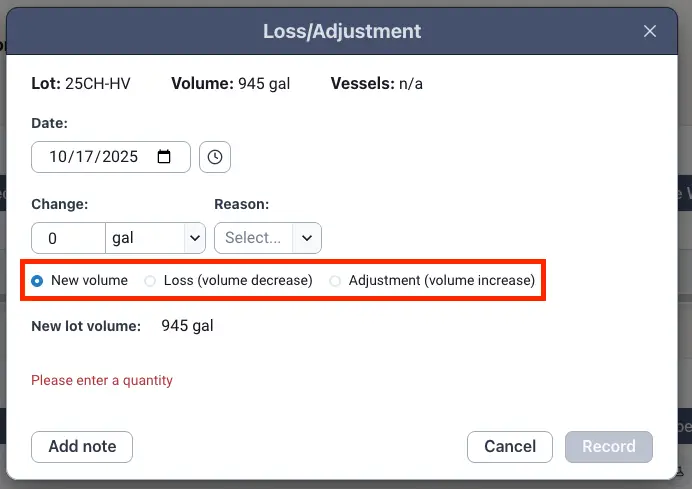Select the New volume radio option
This screenshot has height=489, width=692.
[x=38, y=281]
